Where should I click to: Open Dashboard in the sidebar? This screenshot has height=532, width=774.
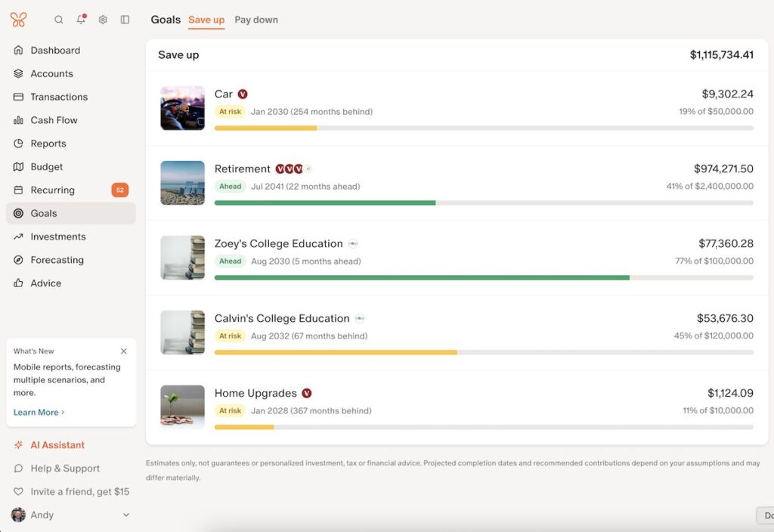(71, 50)
